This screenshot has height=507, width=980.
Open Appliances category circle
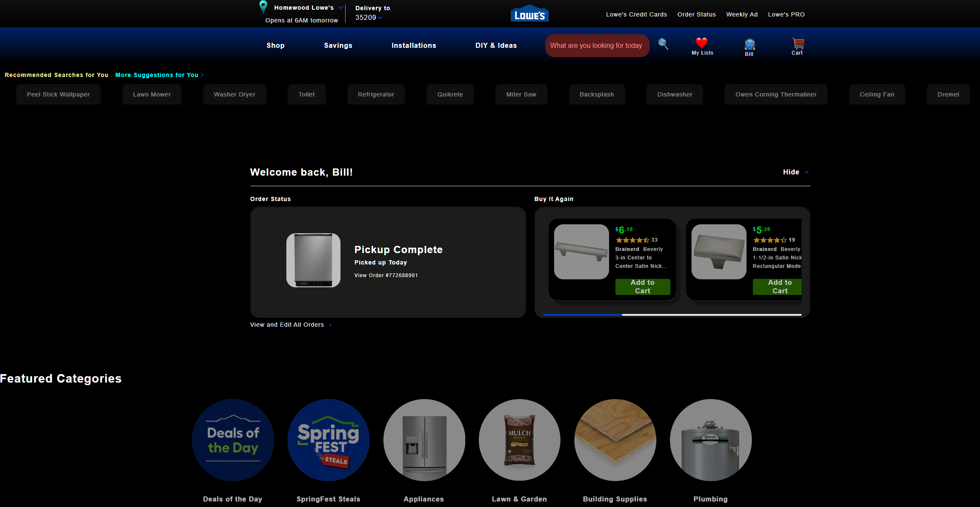pyautogui.click(x=424, y=440)
